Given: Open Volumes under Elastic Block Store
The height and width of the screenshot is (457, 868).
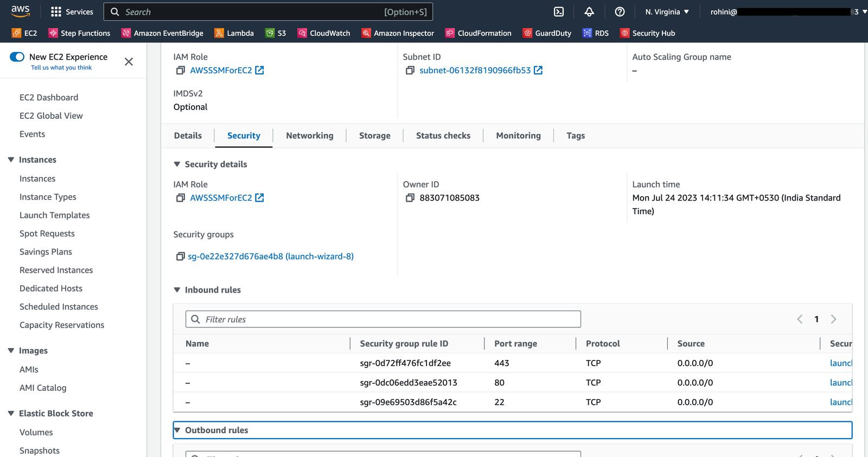Looking at the screenshot, I should click(36, 433).
